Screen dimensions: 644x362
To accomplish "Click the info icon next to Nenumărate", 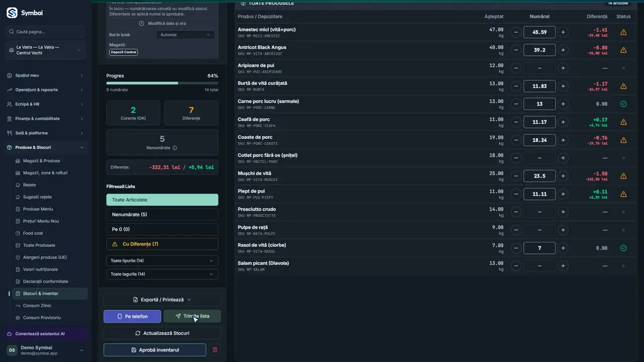I will pos(175,148).
